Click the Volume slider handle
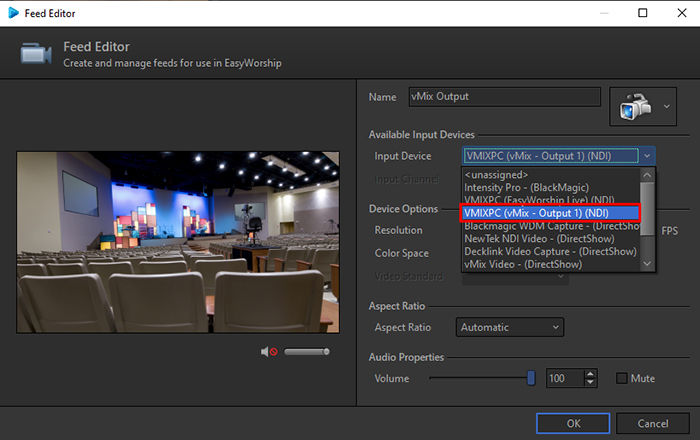 pyautogui.click(x=531, y=378)
